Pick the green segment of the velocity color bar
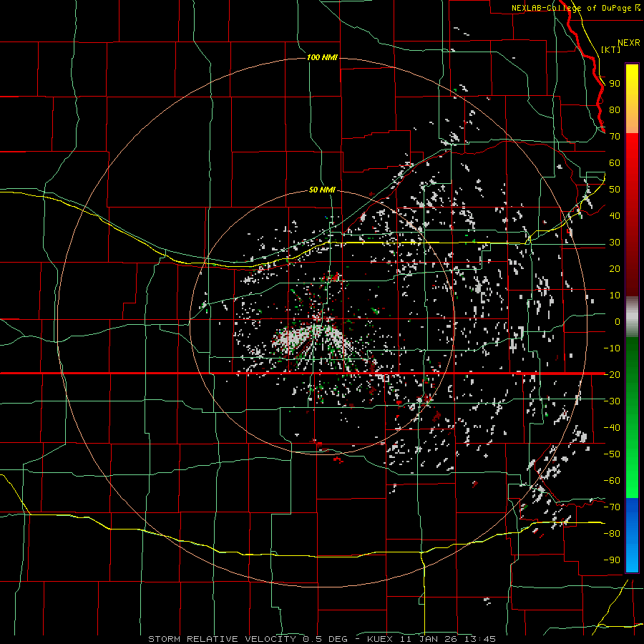Image resolution: width=644 pixels, height=644 pixels. (x=632, y=418)
